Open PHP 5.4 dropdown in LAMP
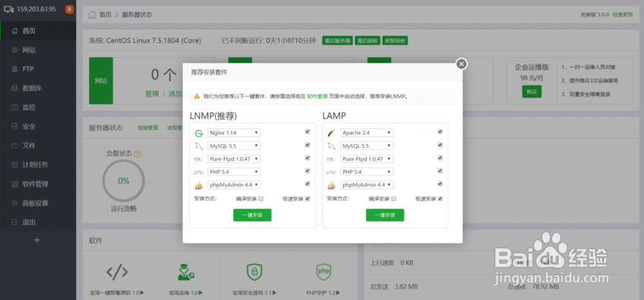The width and height of the screenshot is (644, 300). (x=367, y=172)
